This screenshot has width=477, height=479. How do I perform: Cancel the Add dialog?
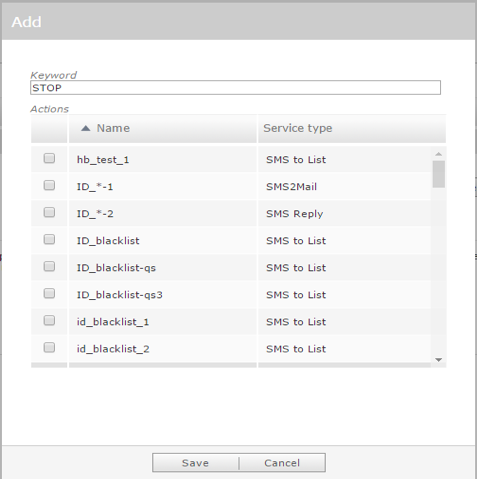282,463
